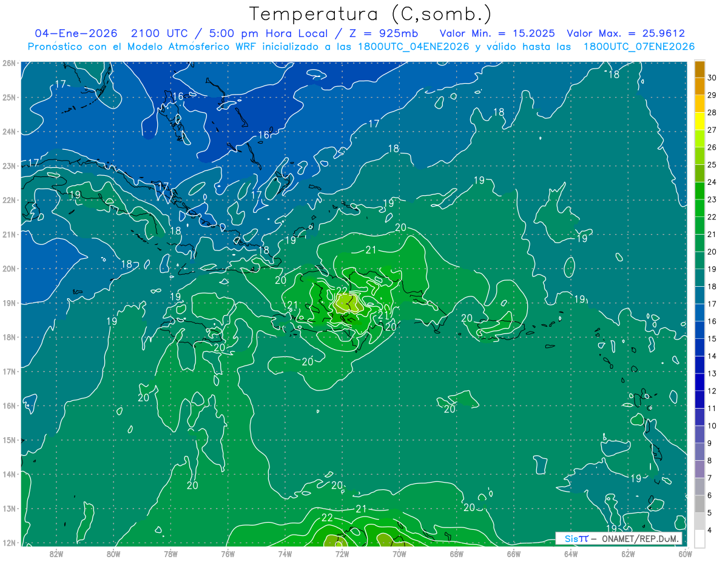The height and width of the screenshot is (562, 728).
Task: Click colorbar label "14"
Action: [712, 356]
